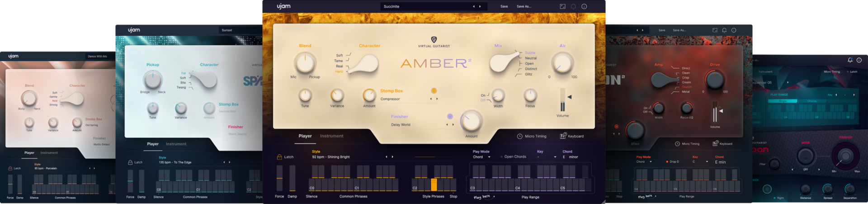Screen dimensions: 868x204
Task: Select next style beside Shining Bright
Action: click(x=392, y=157)
